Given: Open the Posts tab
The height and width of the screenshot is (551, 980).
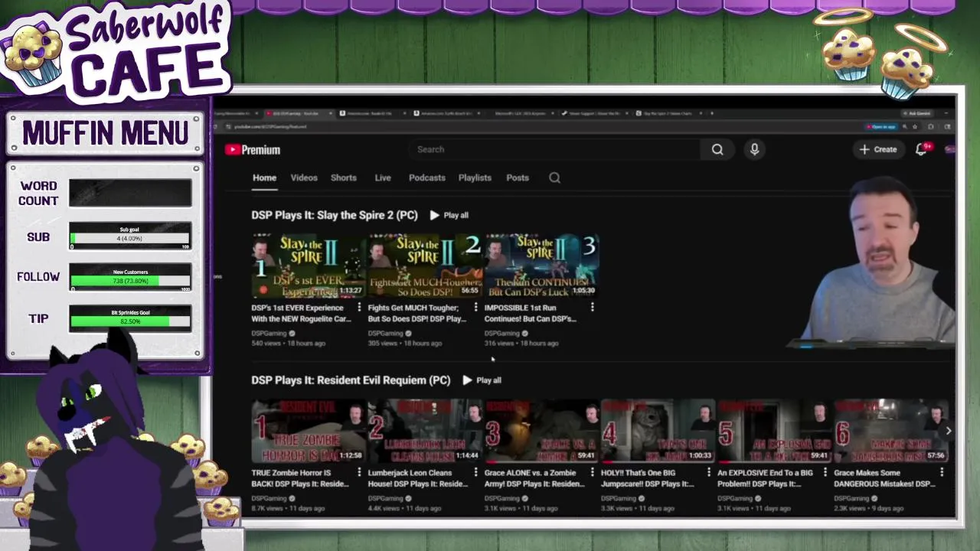Looking at the screenshot, I should coord(518,178).
